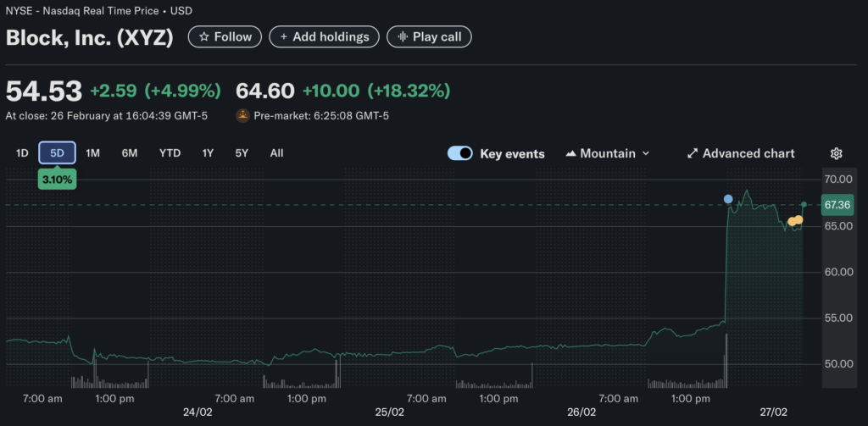Viewport: 868px width, 426px height.
Task: Click the 67.36 current price label
Action: click(x=837, y=205)
